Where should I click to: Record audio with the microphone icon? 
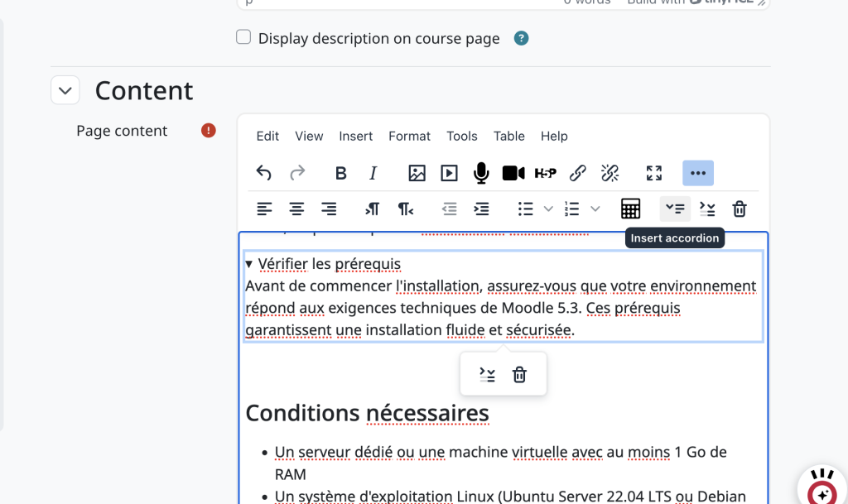pos(481,173)
